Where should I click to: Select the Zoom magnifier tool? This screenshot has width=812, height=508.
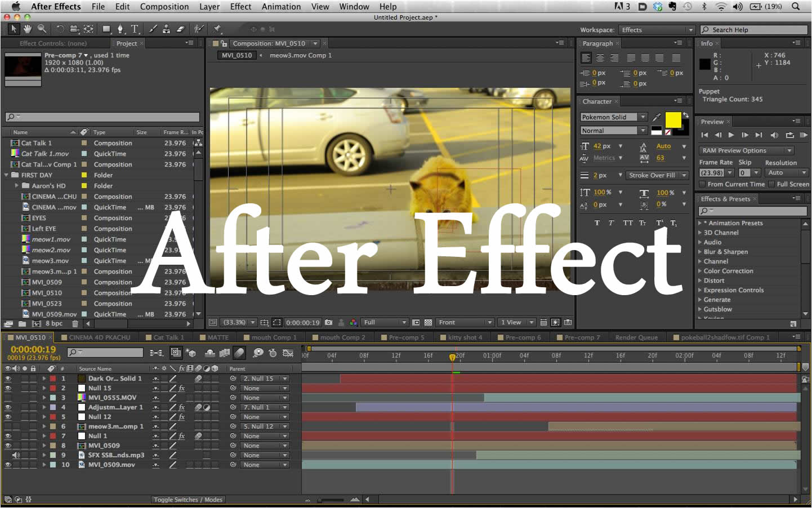tap(42, 29)
